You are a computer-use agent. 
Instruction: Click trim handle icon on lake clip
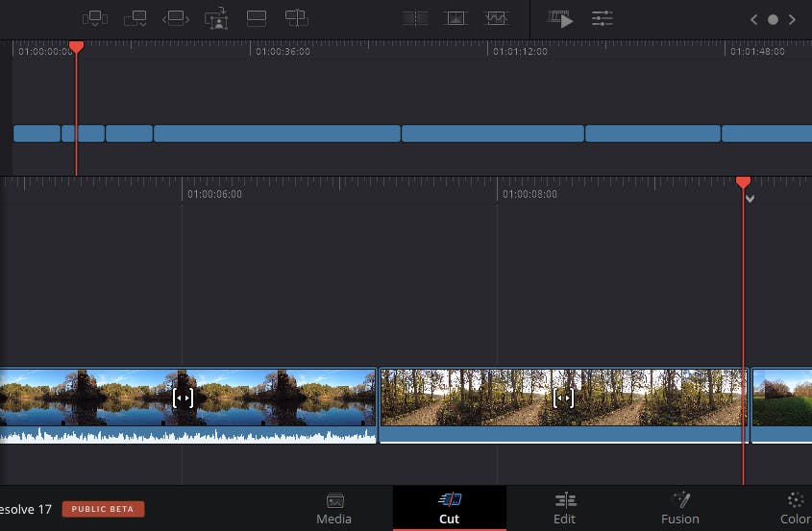pos(183,398)
